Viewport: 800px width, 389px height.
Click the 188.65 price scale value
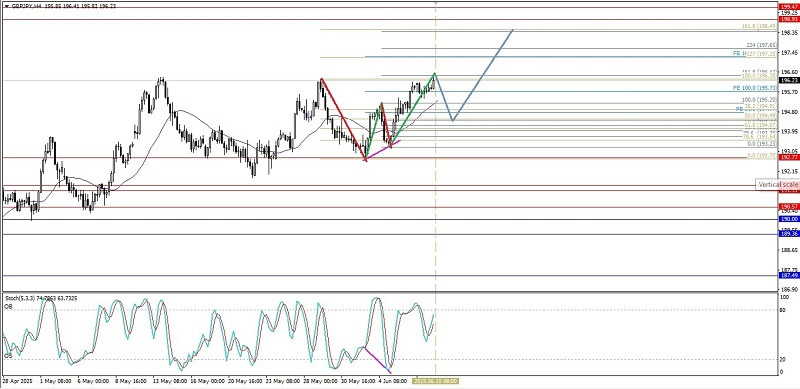pos(789,250)
